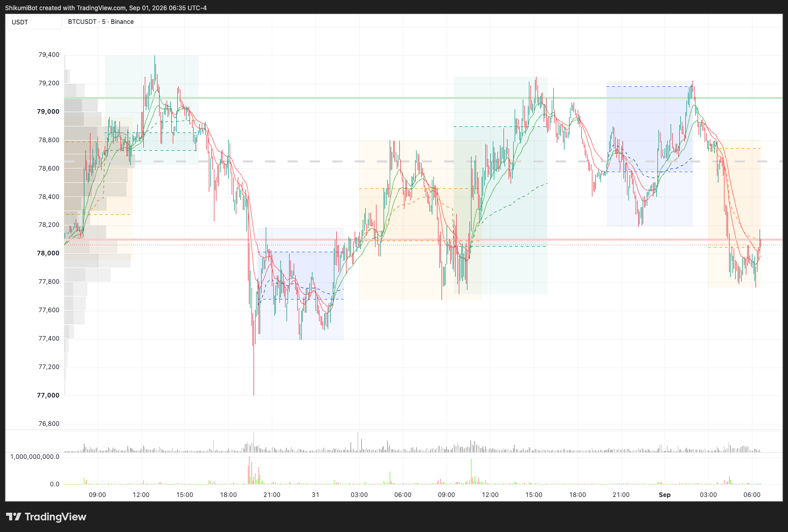Screen dimensions: 788x532
Task: Click the BTCUSDT · 5 · Binance symbol label
Action: click(x=101, y=22)
